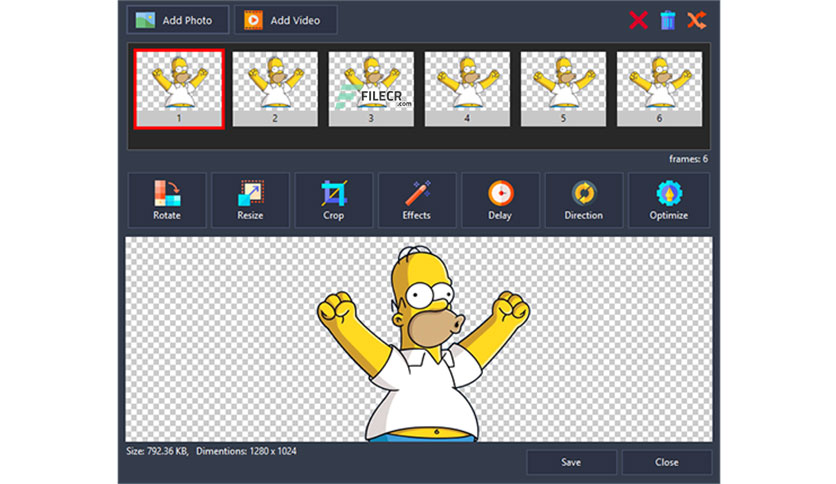Select frame thumbnail 5
Screen dimensions: 836x484
pos(563,89)
